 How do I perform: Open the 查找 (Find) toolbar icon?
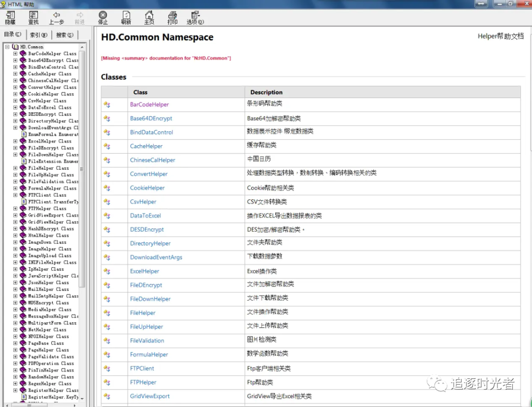[33, 15]
